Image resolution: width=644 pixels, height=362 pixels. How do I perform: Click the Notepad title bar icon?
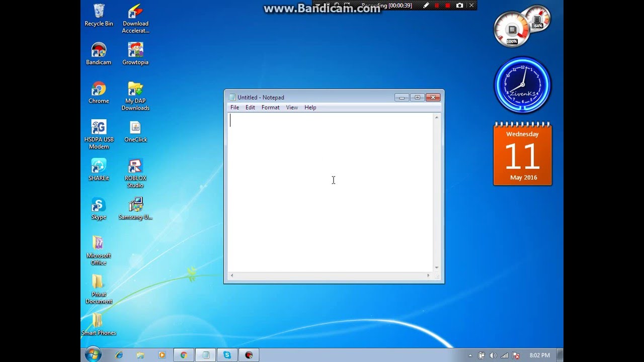pyautogui.click(x=232, y=98)
